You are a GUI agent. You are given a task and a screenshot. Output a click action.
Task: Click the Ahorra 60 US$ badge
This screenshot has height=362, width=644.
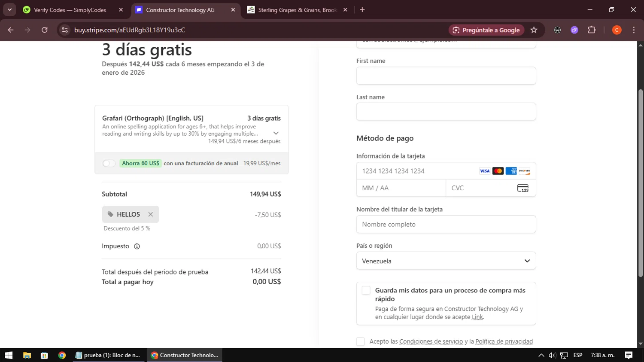point(140,163)
